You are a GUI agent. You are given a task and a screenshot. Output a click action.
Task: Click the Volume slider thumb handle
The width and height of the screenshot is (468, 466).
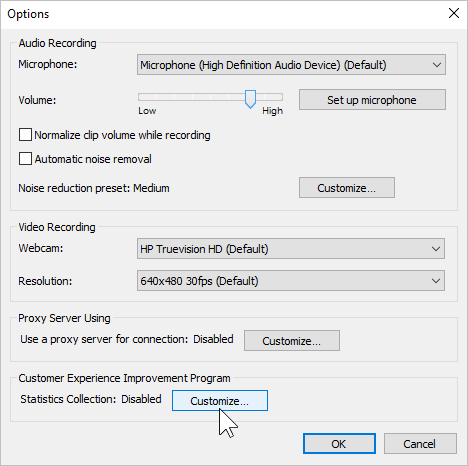coord(250,99)
